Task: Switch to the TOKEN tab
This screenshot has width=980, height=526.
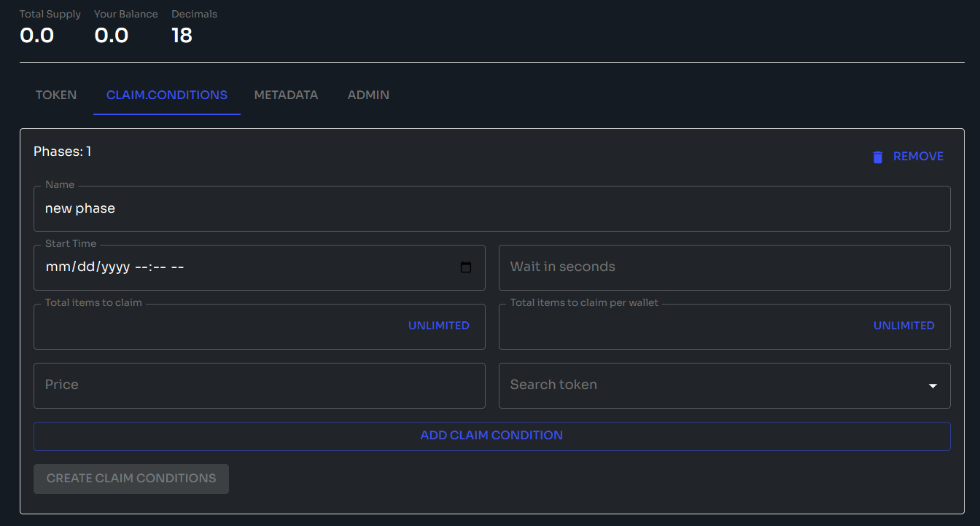Action: pyautogui.click(x=56, y=95)
